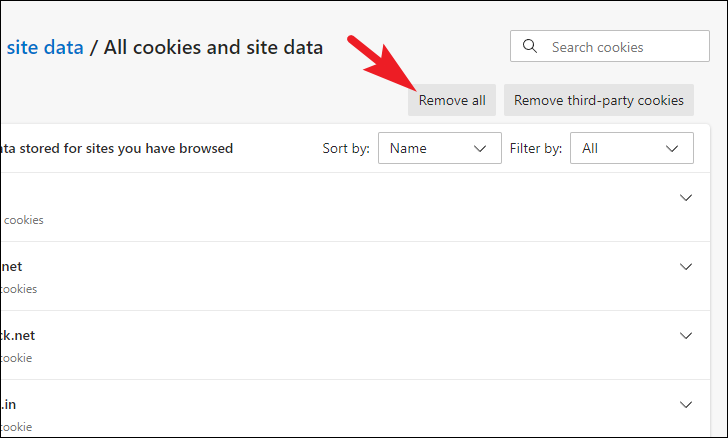Expand the chevron for the .in site row

coord(686,405)
